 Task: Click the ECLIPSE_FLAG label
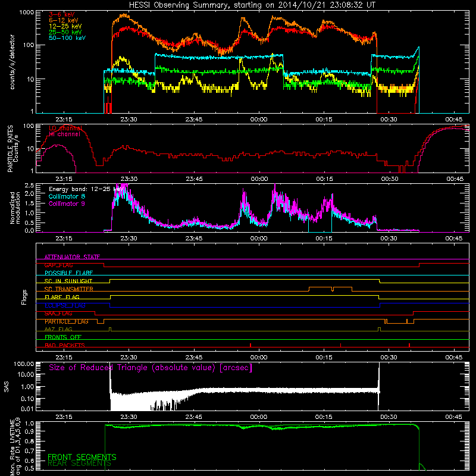(65, 305)
